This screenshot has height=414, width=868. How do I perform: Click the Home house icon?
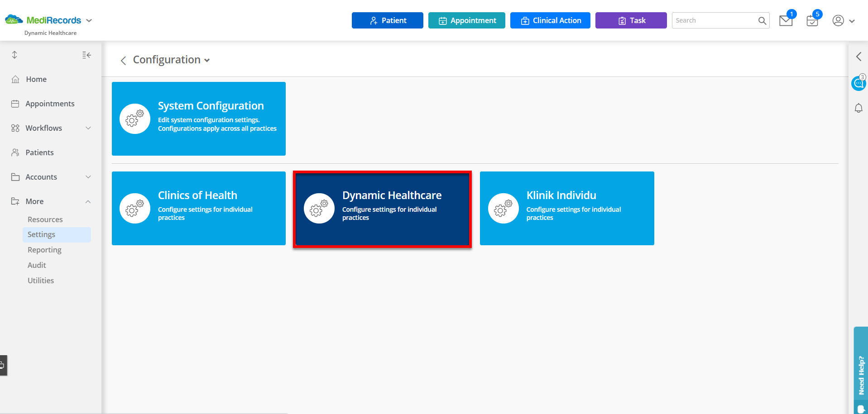click(x=15, y=79)
